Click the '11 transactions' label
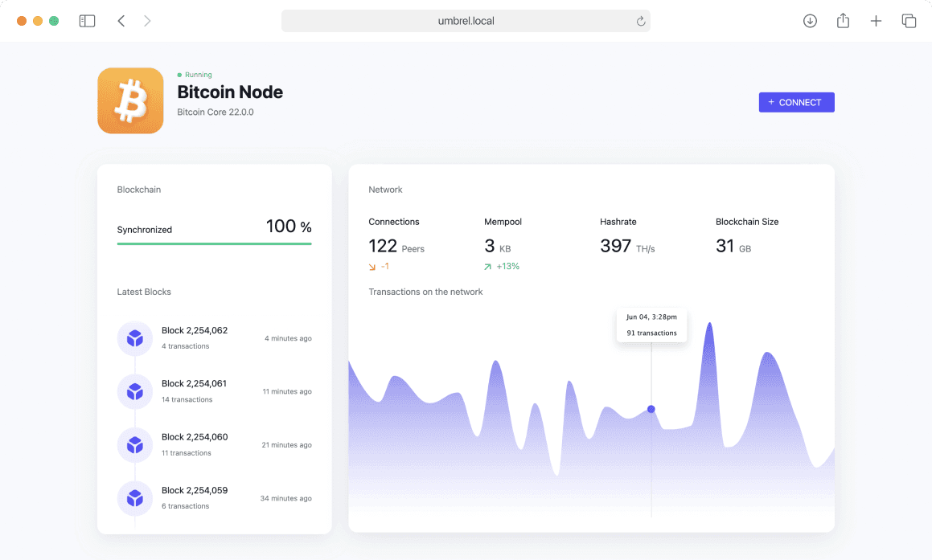This screenshot has width=932, height=560. (x=186, y=453)
